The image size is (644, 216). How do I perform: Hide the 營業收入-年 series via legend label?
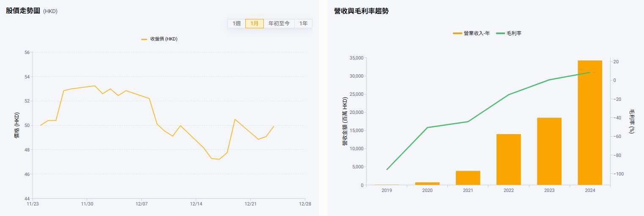point(477,33)
